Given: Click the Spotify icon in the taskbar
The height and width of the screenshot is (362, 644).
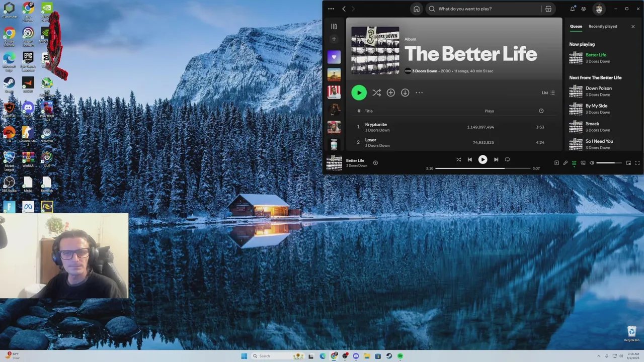Looking at the screenshot, I should pos(400,356).
